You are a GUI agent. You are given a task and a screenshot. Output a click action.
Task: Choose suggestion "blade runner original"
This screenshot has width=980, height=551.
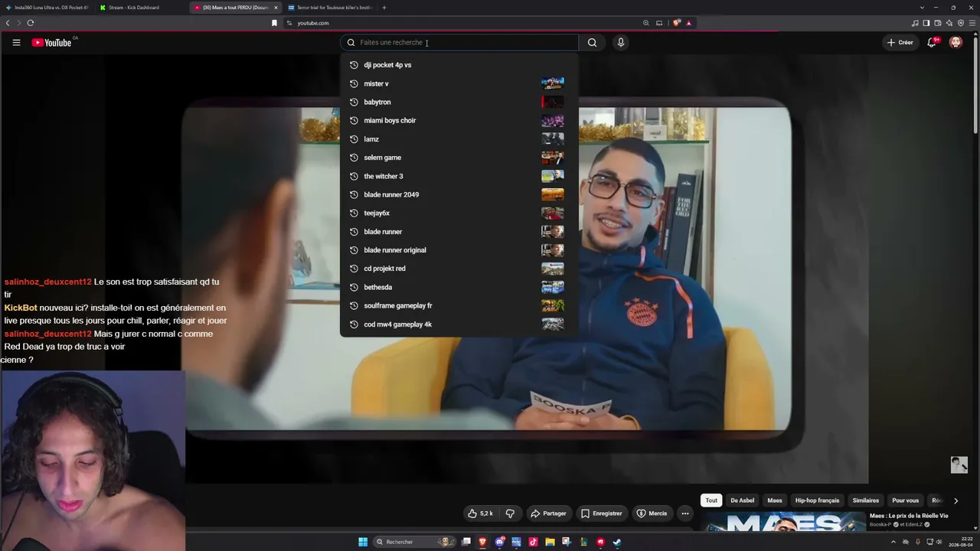pos(459,250)
